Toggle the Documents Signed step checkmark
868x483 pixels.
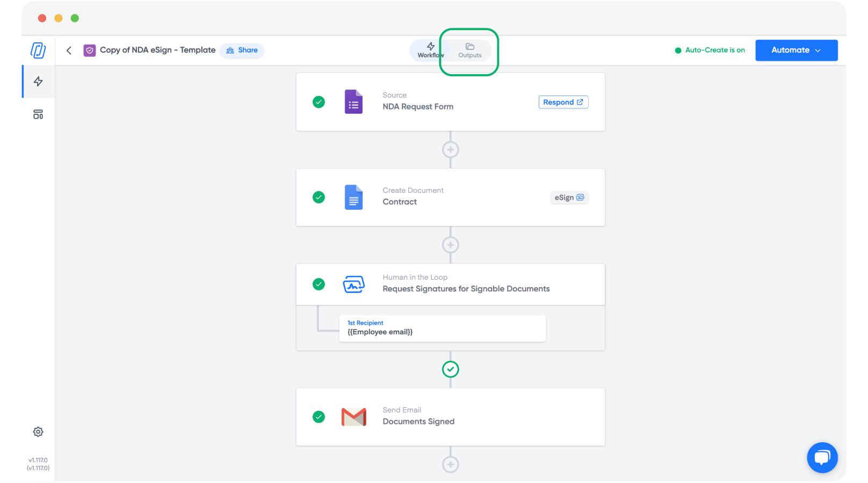point(319,417)
